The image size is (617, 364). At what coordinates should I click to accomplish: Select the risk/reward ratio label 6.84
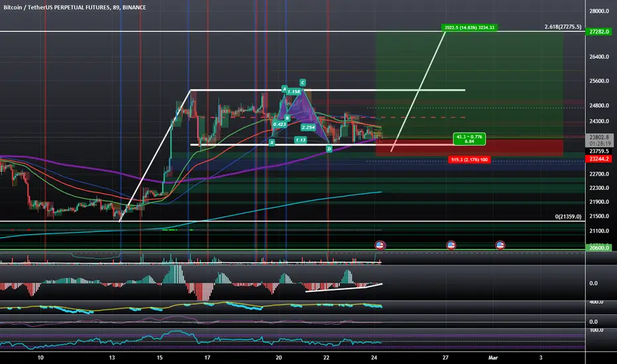(469, 139)
